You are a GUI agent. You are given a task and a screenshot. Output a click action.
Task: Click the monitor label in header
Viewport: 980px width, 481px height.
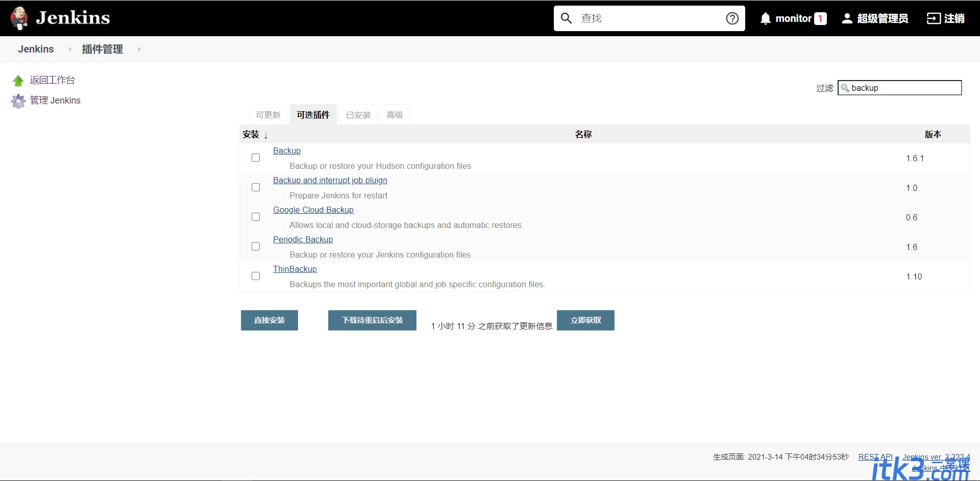[x=794, y=18]
